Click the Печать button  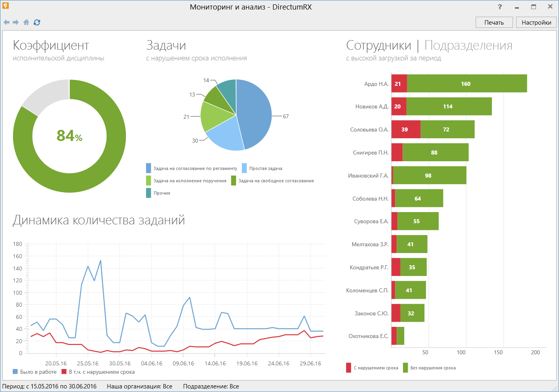click(x=494, y=22)
